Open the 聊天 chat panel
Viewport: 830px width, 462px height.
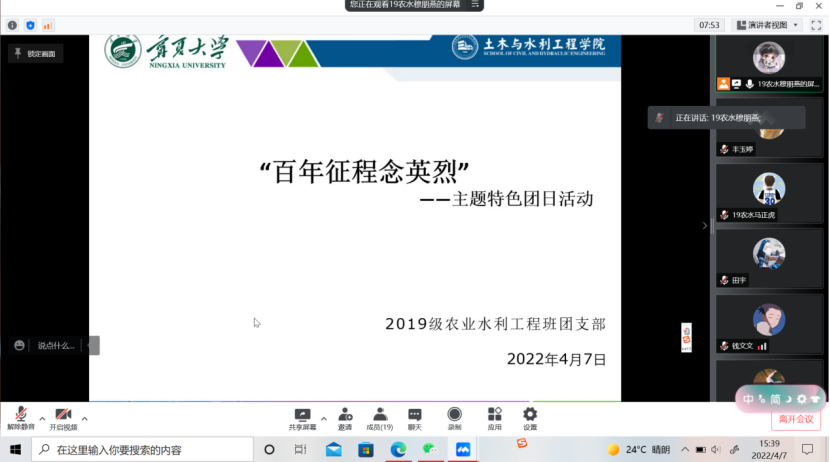pos(414,417)
